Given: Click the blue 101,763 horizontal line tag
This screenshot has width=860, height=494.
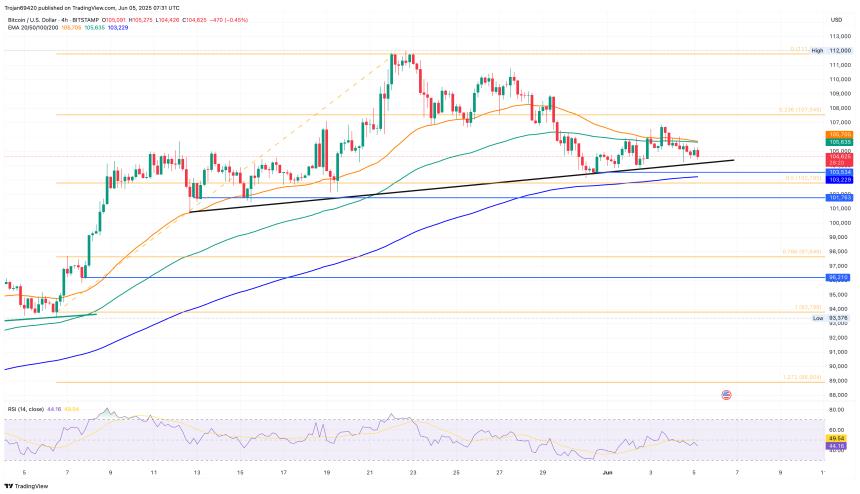Looking at the screenshot, I should click(838, 198).
